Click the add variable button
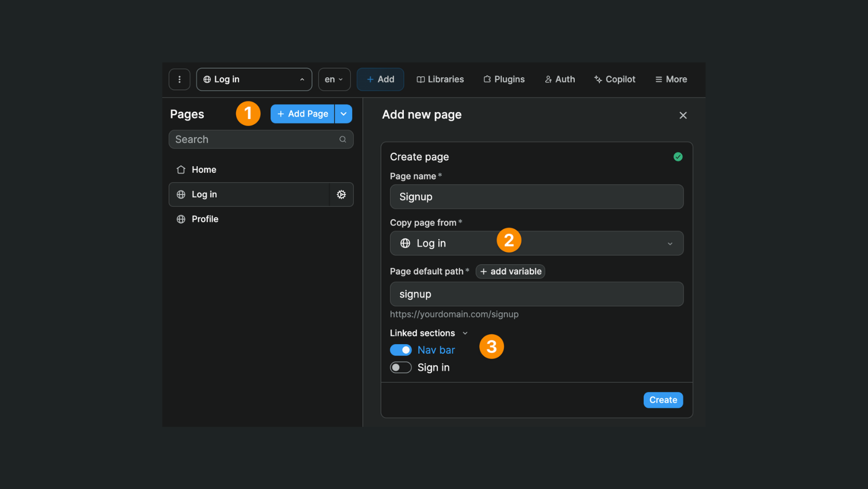 [510, 271]
